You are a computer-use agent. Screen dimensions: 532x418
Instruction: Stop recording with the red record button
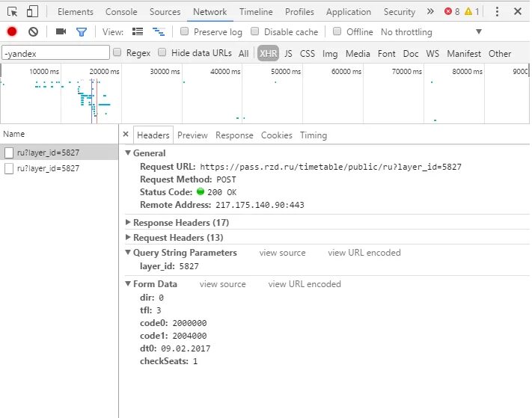12,31
